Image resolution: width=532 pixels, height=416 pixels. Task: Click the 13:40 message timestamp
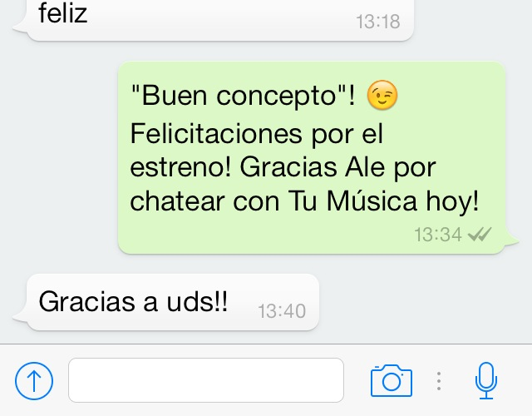pos(282,311)
